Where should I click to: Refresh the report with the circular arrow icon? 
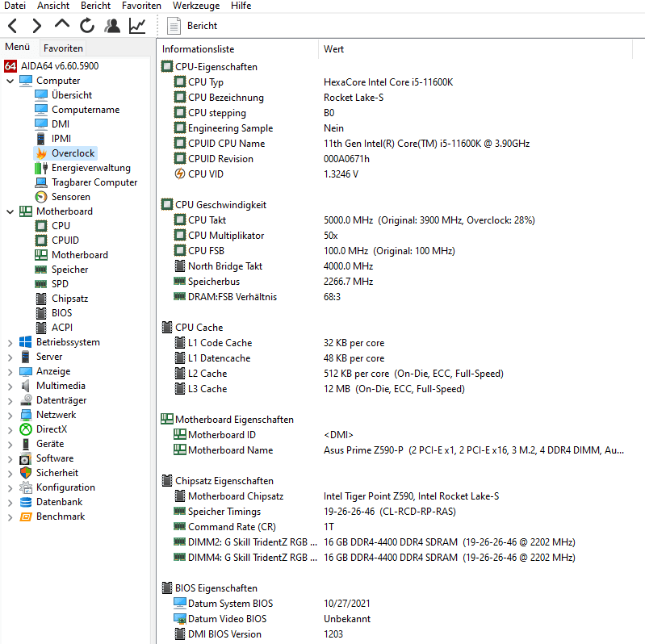pos(87,26)
